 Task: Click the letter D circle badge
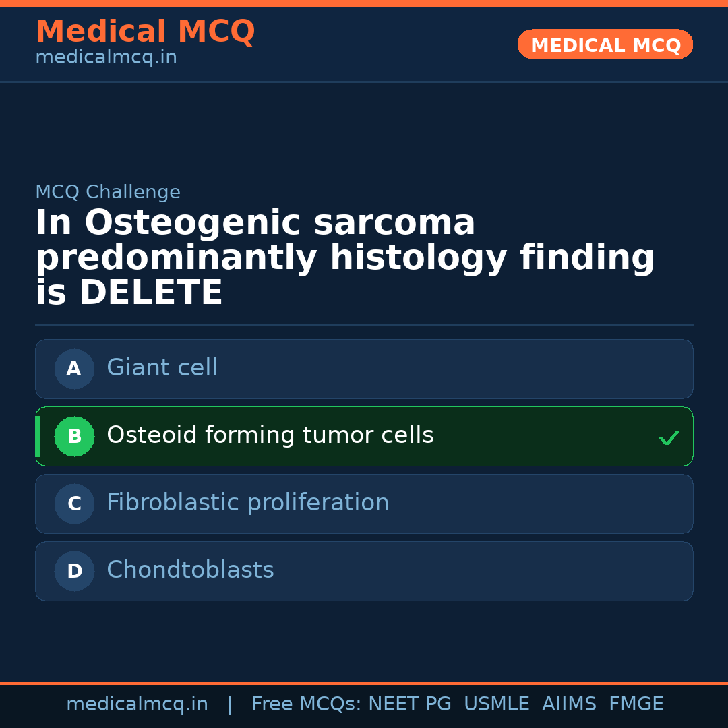click(74, 571)
